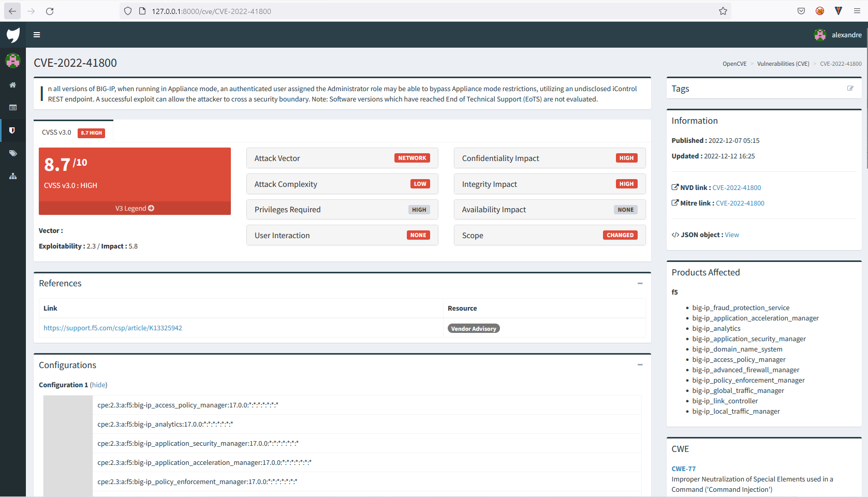
Task: Open the reports list icon in the sidebar
Action: (12, 107)
